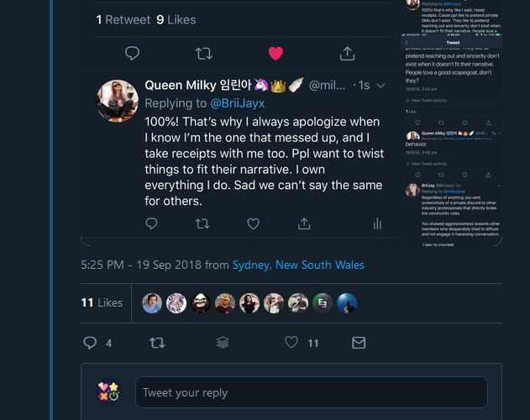Image resolution: width=530 pixels, height=420 pixels.
Task: Reply to Queen Milky's tweet
Action: pos(151,223)
